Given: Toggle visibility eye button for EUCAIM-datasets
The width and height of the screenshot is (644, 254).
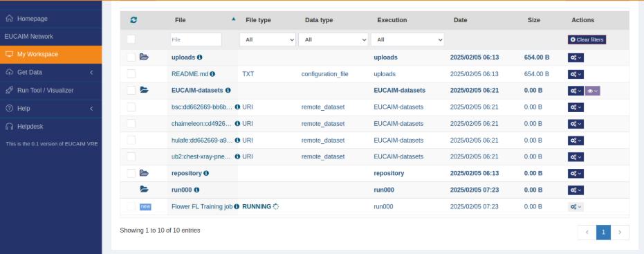Looking at the screenshot, I should pyautogui.click(x=592, y=91).
